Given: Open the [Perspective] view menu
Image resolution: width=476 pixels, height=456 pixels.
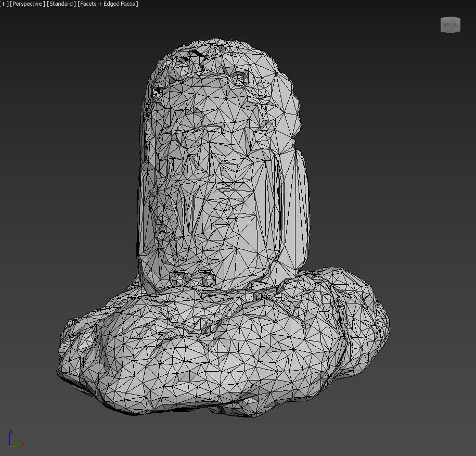Looking at the screenshot, I should (x=28, y=4).
